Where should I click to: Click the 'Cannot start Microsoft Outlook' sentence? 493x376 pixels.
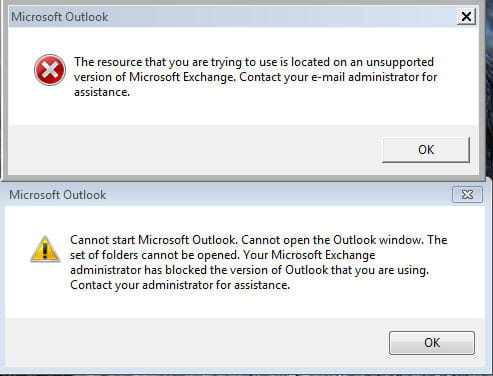click(x=154, y=240)
